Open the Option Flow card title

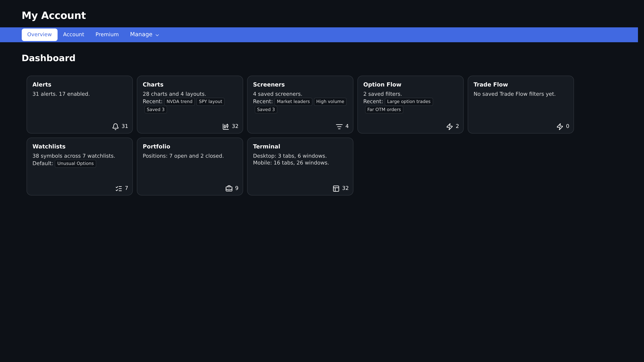click(x=382, y=84)
